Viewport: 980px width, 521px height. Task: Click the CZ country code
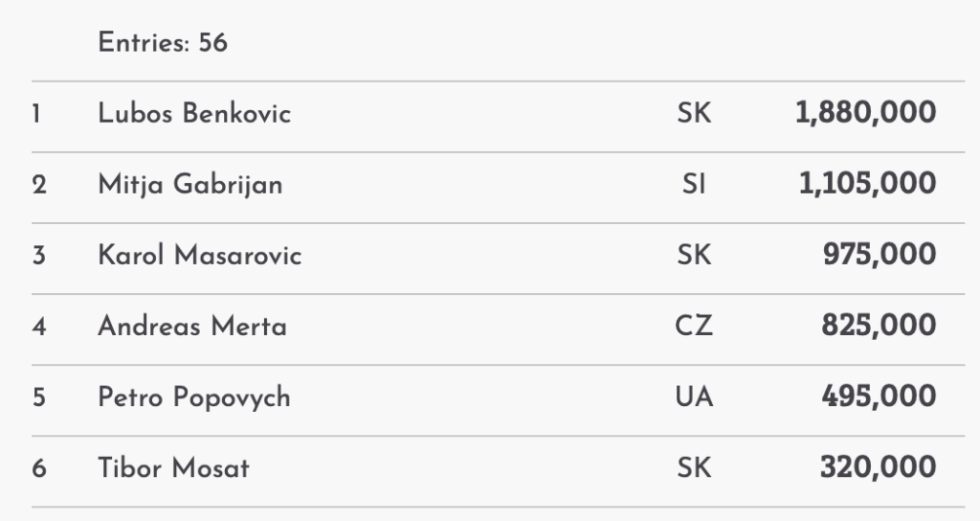[x=694, y=327]
